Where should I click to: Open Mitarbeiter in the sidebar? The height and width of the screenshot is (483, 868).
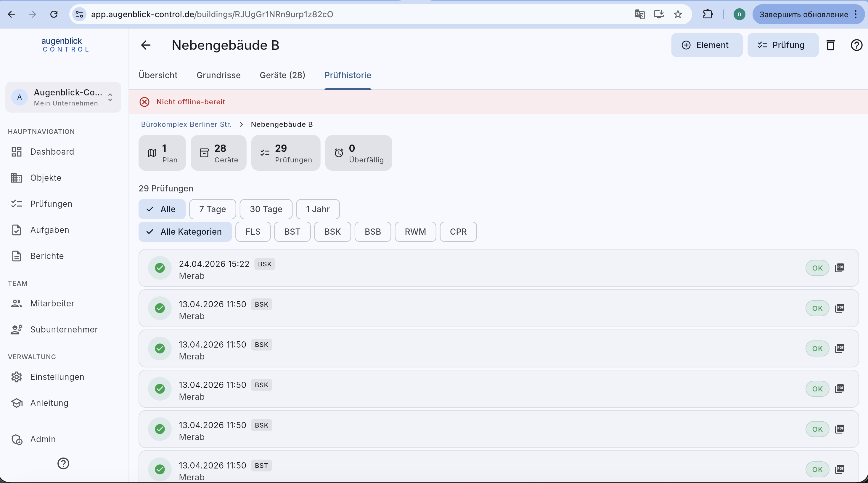(x=63, y=303)
